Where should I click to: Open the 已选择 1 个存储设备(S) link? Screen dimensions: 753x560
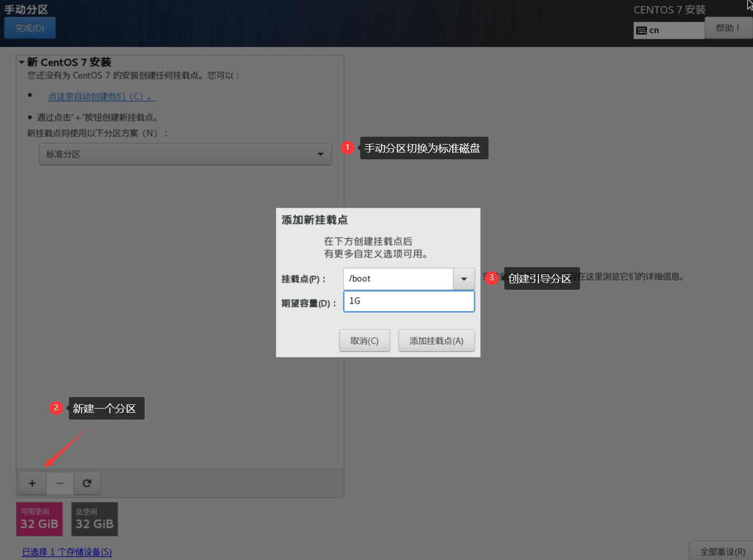pyautogui.click(x=67, y=552)
